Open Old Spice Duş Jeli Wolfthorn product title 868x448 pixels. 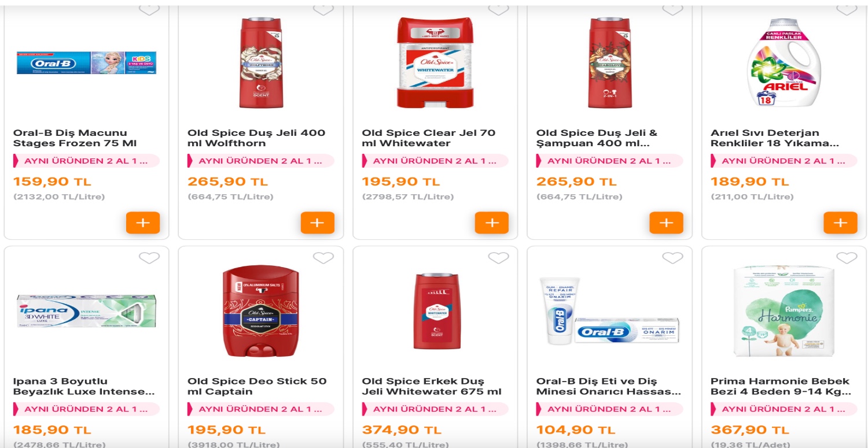[x=256, y=138]
